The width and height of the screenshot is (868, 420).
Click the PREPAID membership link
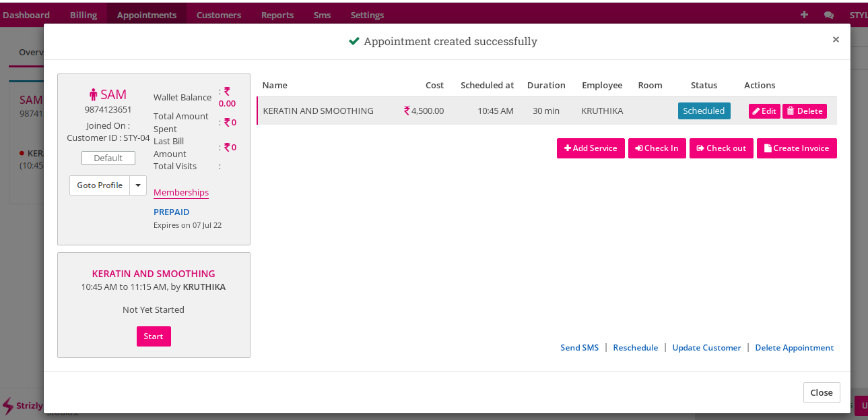pyautogui.click(x=172, y=212)
